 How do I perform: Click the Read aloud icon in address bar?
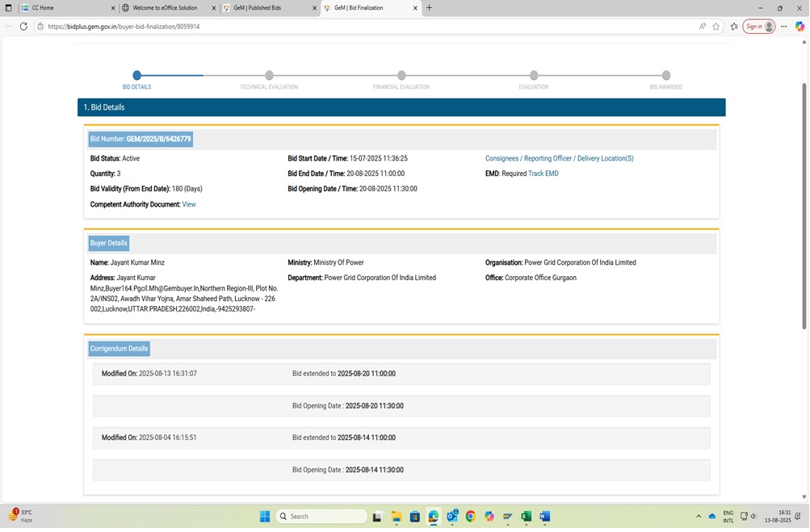point(702,27)
